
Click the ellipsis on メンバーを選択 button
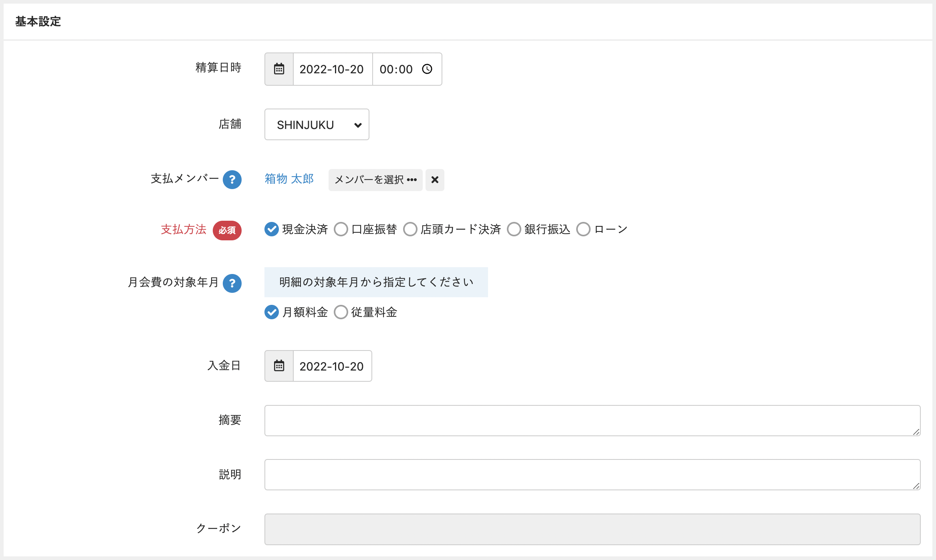[x=412, y=180]
